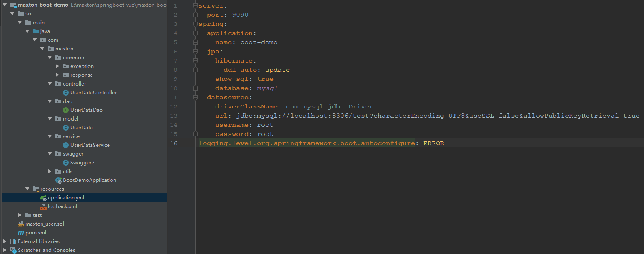Fold the server block at line 1
Screen dimensions: 644x254
(x=195, y=6)
